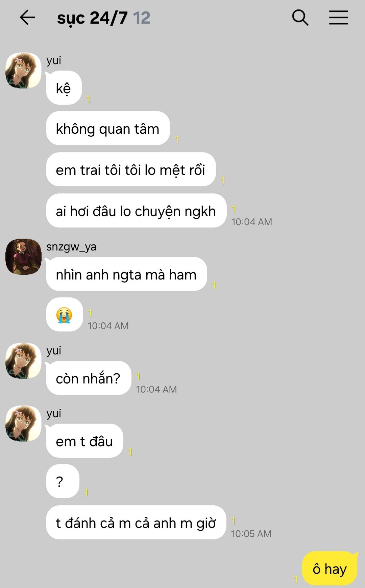
Task: Open the hamburger menu icon
Action: [x=338, y=18]
